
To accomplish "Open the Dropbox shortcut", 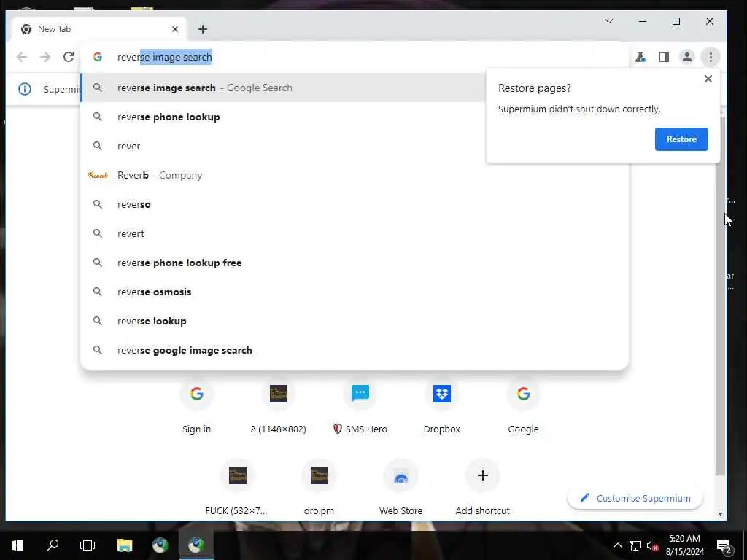I will [x=441, y=405].
